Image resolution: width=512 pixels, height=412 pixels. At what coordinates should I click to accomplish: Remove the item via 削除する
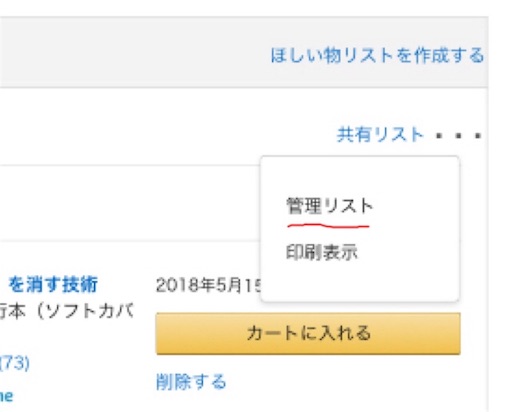tap(191, 382)
